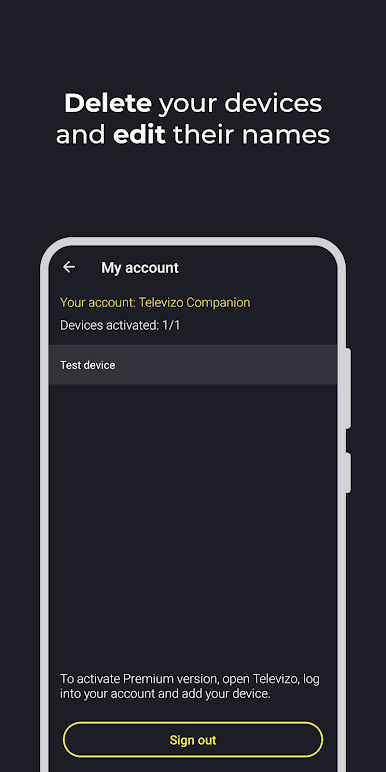The width and height of the screenshot is (386, 772).
Task: Click the bold word edit in headline
Action: pyautogui.click(x=139, y=135)
